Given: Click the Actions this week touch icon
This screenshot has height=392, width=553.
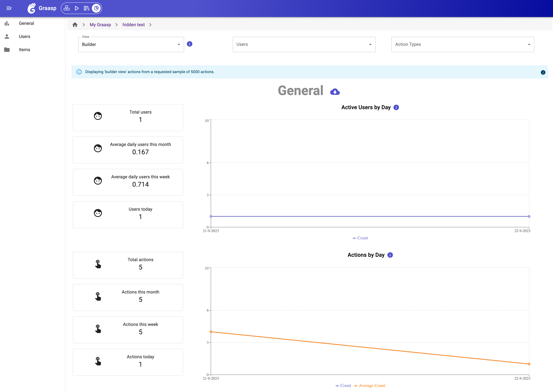Looking at the screenshot, I should tap(98, 329).
